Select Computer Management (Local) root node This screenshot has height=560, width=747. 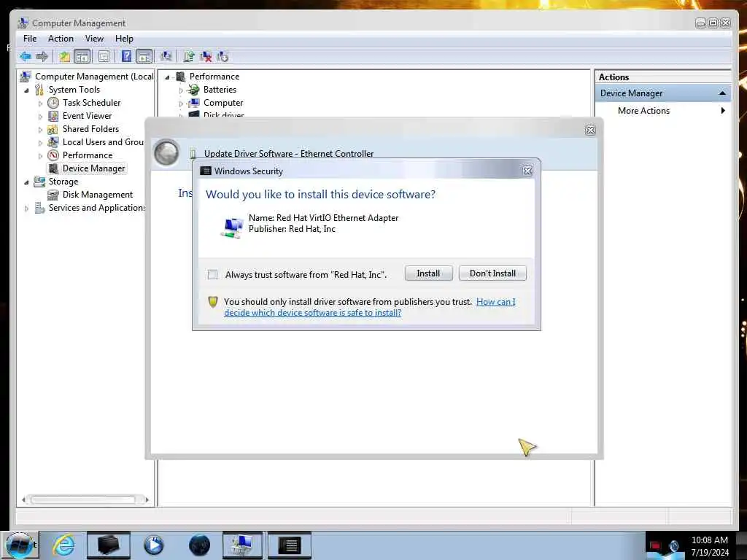[94, 77]
